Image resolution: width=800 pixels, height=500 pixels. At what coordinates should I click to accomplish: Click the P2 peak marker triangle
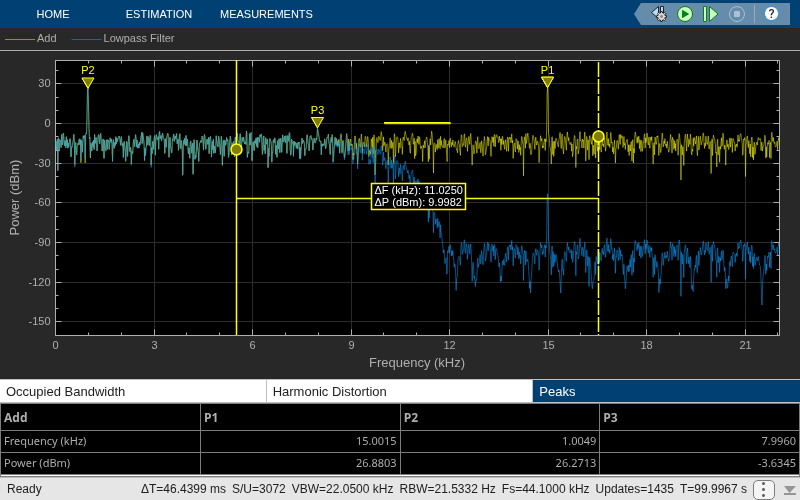pos(88,82)
